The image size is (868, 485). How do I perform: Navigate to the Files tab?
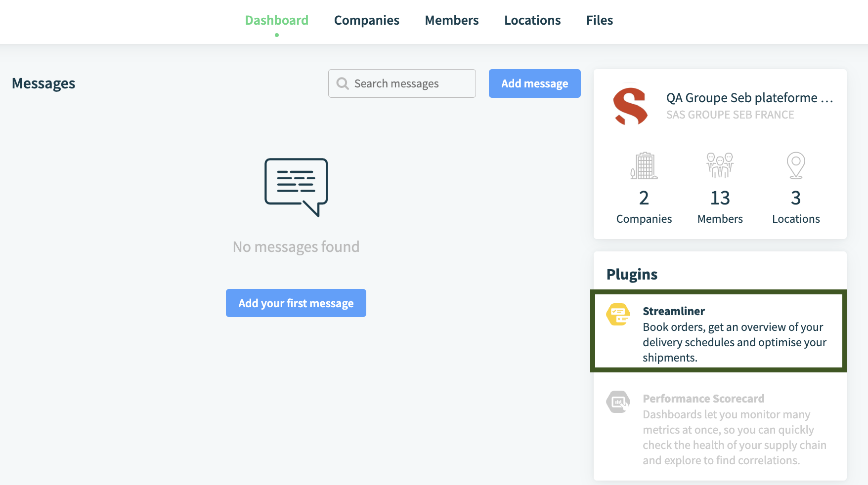pyautogui.click(x=599, y=20)
